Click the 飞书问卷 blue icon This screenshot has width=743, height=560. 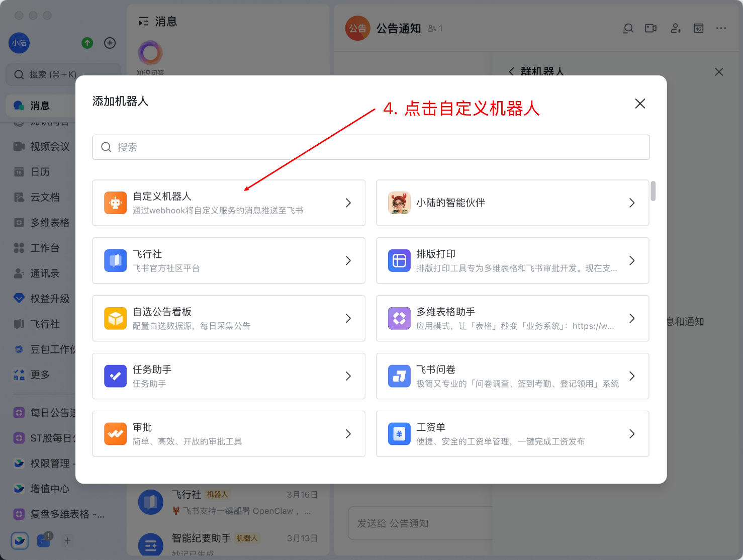pos(399,377)
